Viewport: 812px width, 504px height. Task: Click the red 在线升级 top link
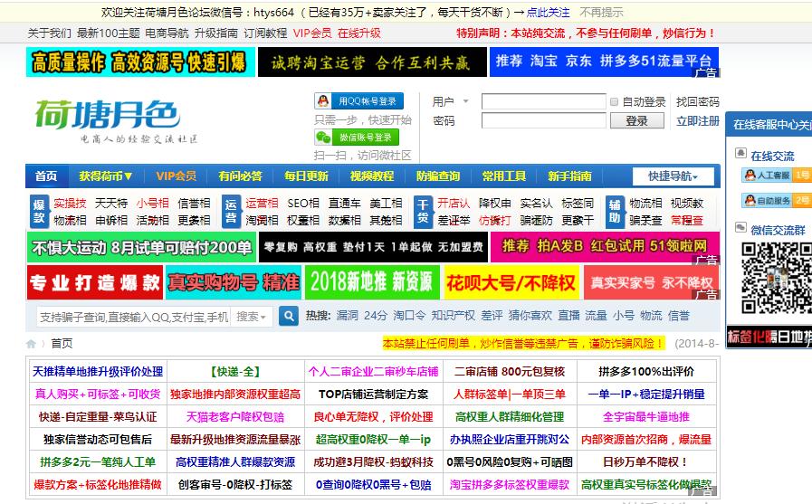358,33
